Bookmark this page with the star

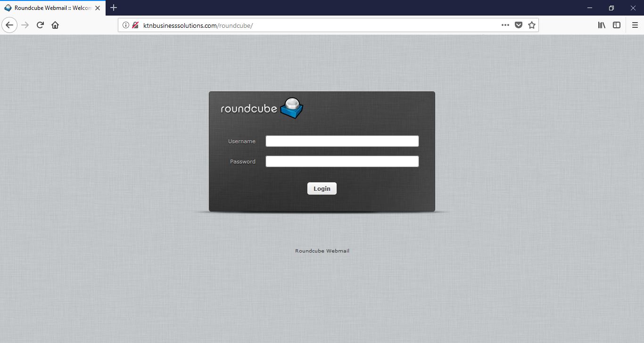(x=532, y=25)
